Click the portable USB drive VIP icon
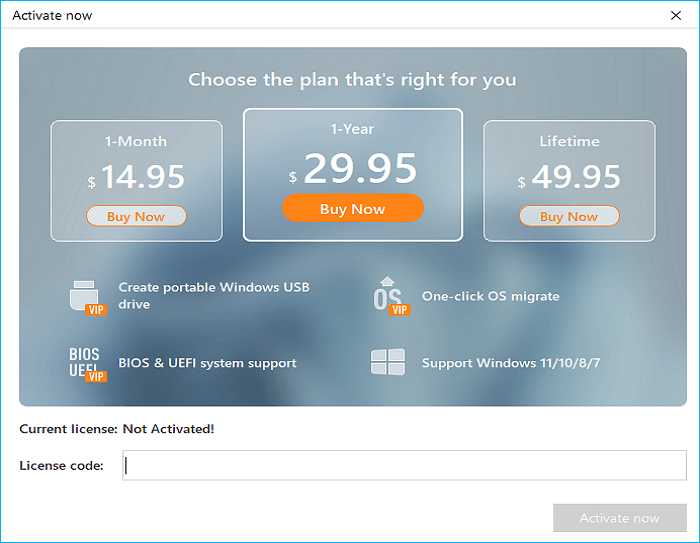 click(88, 297)
